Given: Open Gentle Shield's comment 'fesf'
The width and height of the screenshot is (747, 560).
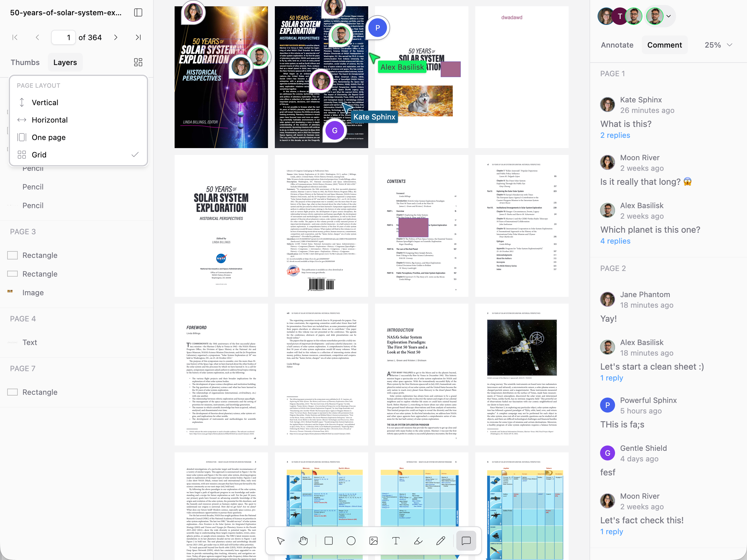Looking at the screenshot, I should (x=608, y=472).
